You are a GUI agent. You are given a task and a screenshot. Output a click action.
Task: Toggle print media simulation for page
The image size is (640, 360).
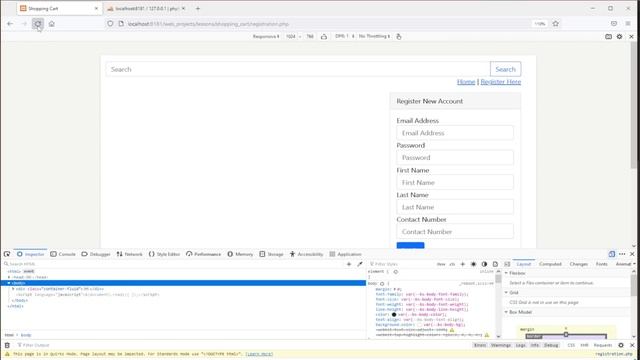click(495, 264)
